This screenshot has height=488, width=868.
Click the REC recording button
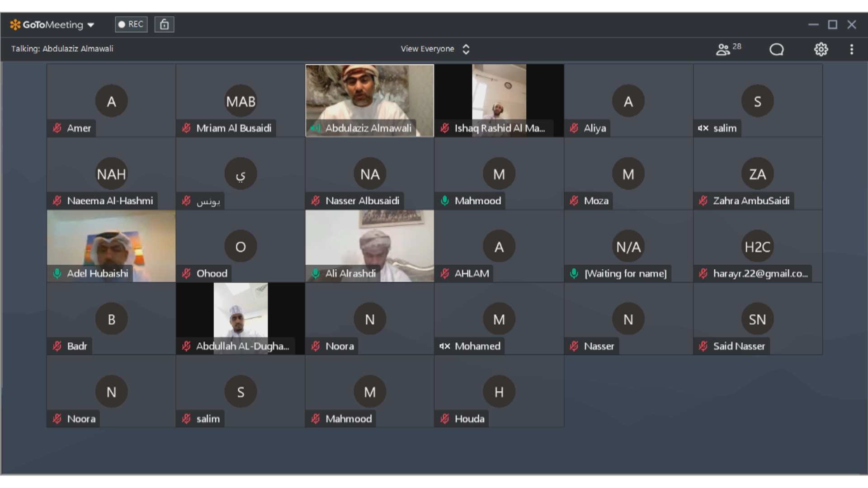131,24
